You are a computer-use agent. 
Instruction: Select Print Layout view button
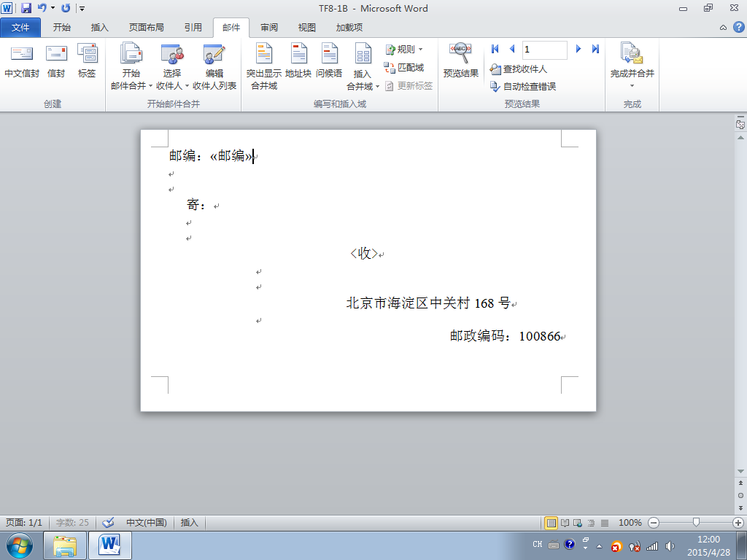(551, 523)
